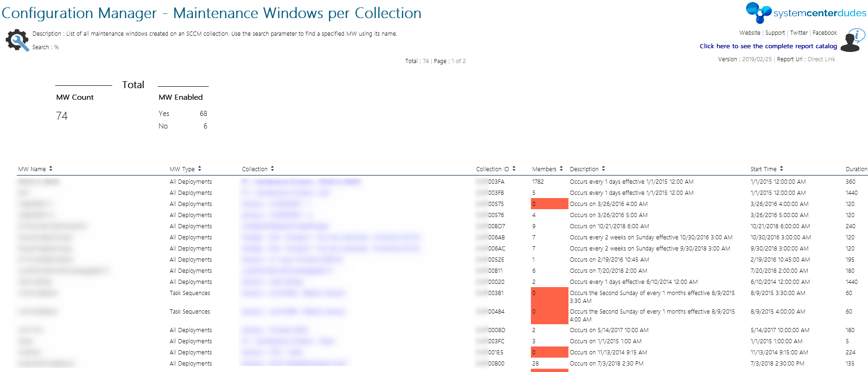Viewport: 868px width, 372px height.
Task: Open the Support link
Action: [775, 33]
